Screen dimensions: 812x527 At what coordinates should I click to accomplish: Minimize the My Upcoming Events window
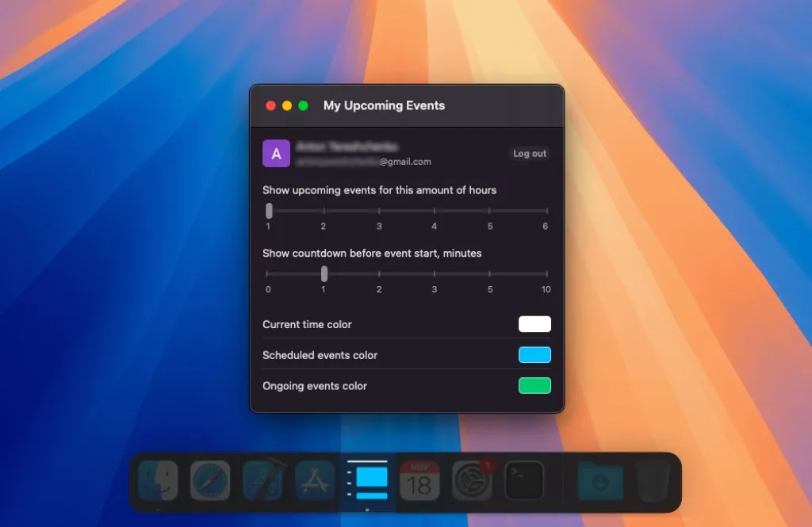pyautogui.click(x=287, y=105)
